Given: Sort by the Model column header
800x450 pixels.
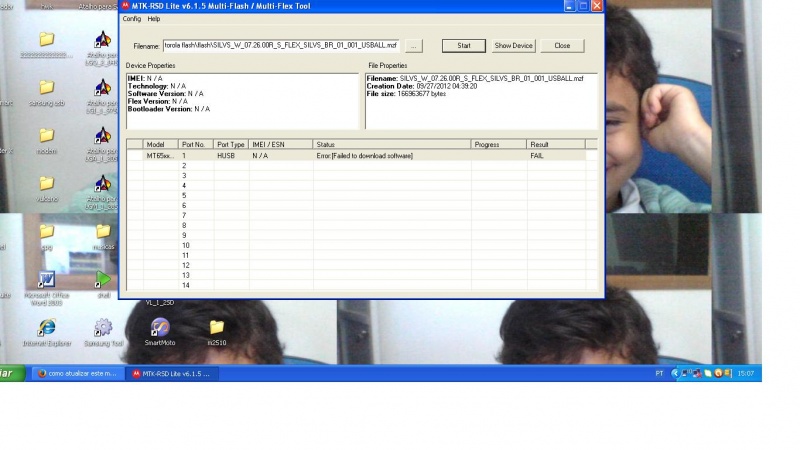Looking at the screenshot, I should click(160, 144).
